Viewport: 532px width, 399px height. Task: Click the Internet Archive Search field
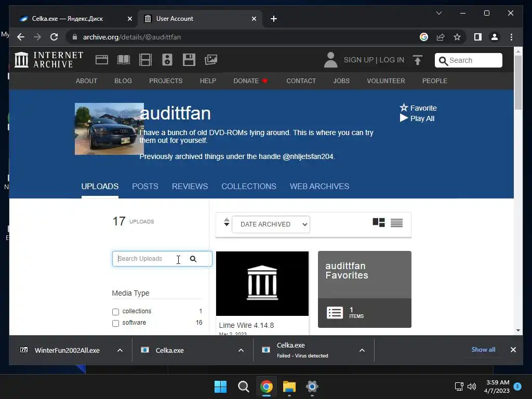pos(468,60)
